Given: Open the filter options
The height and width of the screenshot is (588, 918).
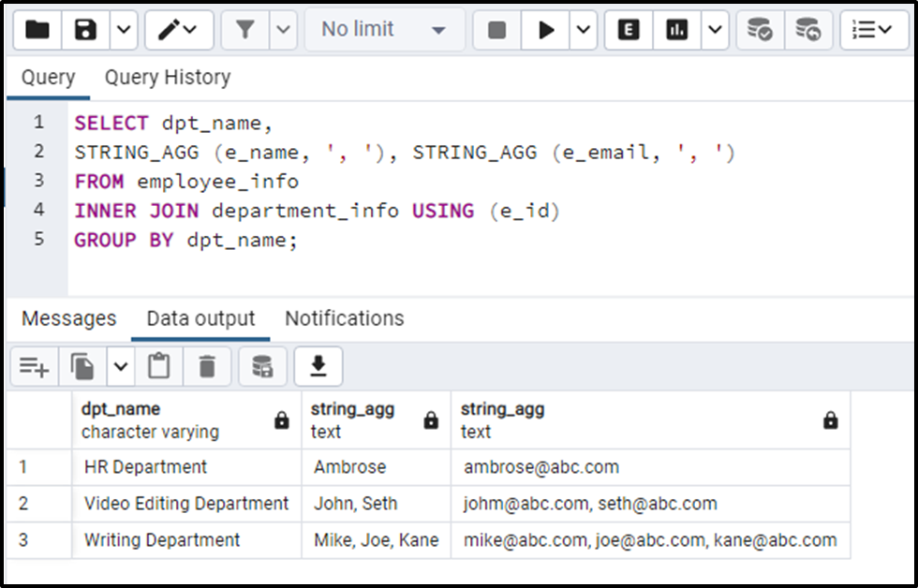Looking at the screenshot, I should coord(244,29).
